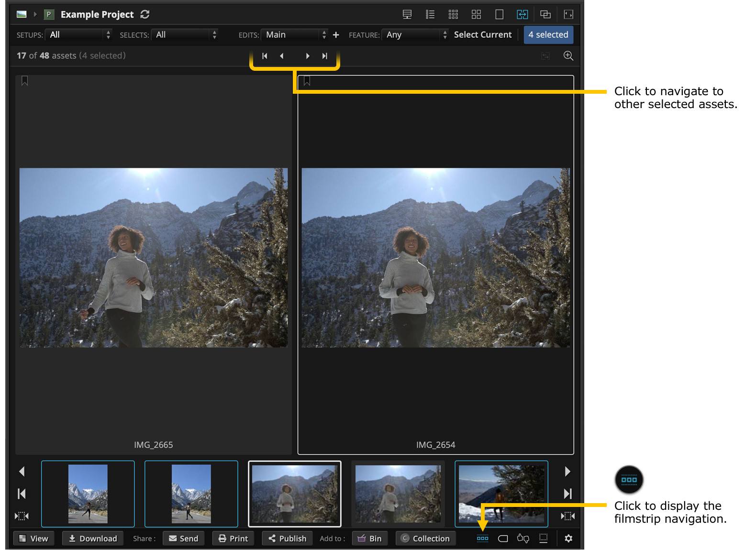Refresh the Example Project

pyautogui.click(x=145, y=14)
